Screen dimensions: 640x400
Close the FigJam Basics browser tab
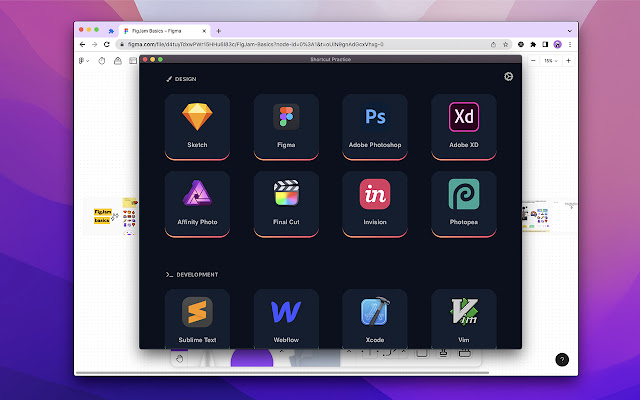point(204,31)
